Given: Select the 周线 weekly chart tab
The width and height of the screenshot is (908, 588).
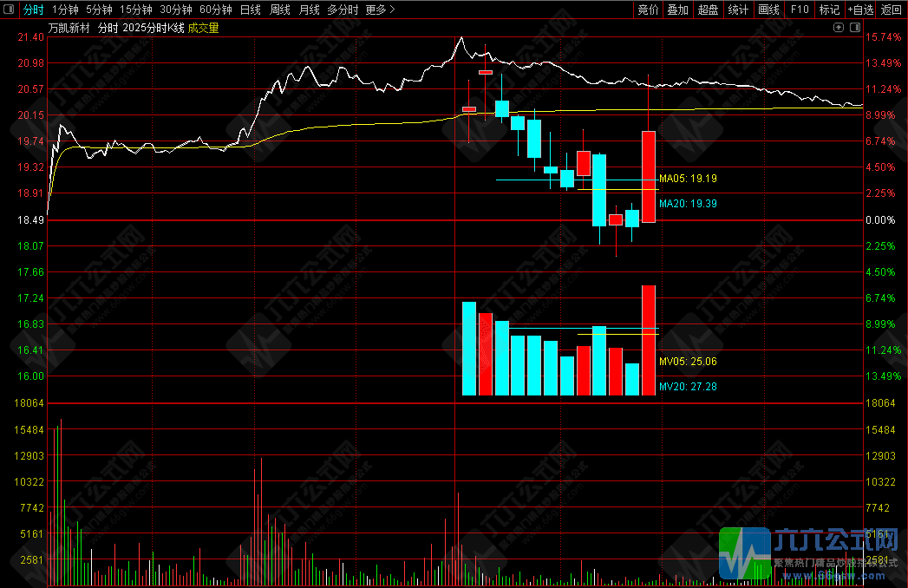Looking at the screenshot, I should pyautogui.click(x=279, y=10).
